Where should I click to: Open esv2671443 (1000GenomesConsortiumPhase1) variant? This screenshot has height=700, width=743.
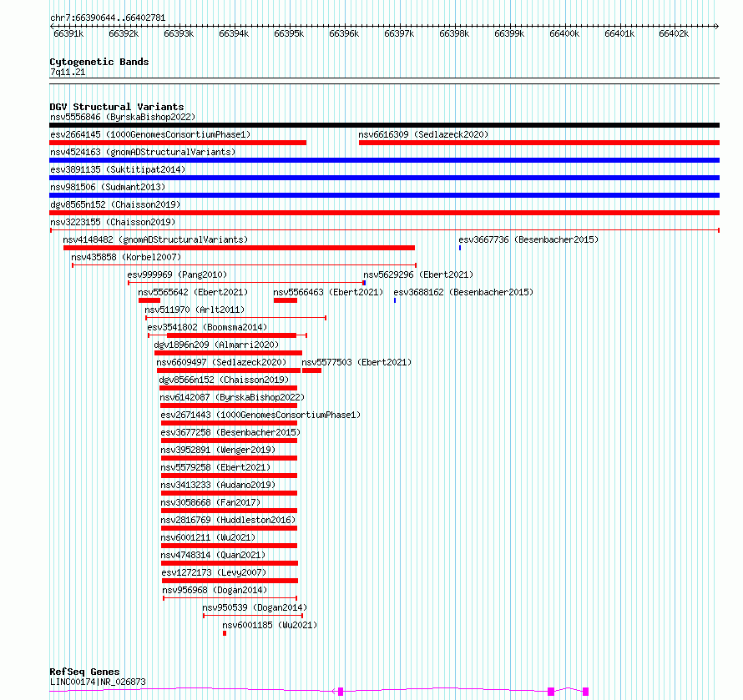[x=260, y=415]
